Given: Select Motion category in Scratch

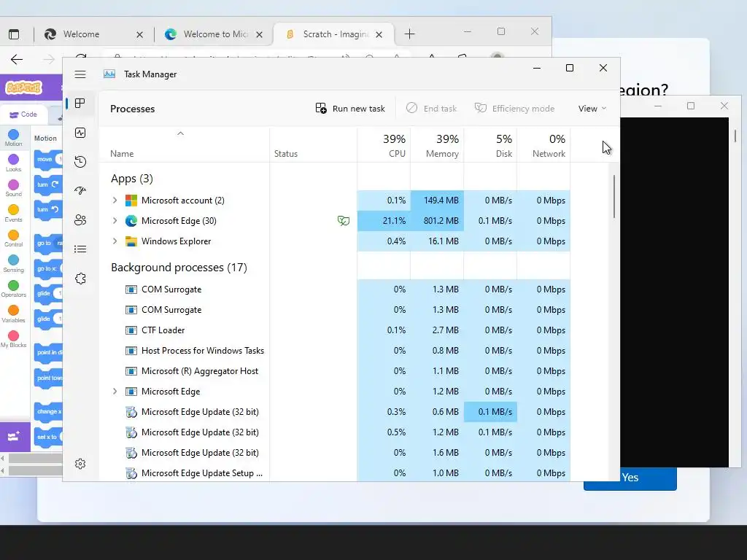Looking at the screenshot, I should pyautogui.click(x=13, y=138).
